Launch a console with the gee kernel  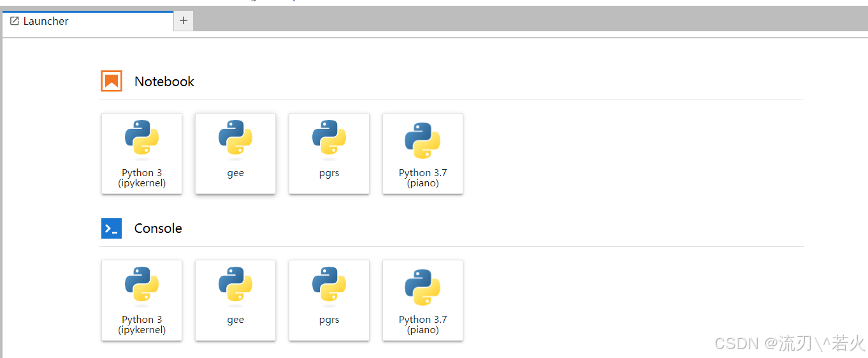235,301
